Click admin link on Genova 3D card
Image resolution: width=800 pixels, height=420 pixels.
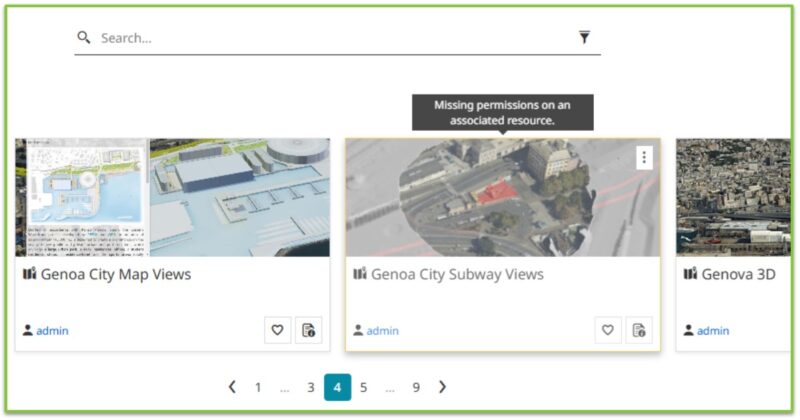(x=713, y=331)
